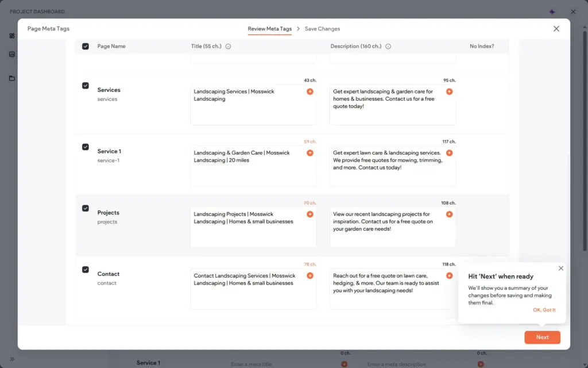Click the '43 ch.' character counter
Image resolution: width=588 pixels, height=368 pixels.
(310, 80)
